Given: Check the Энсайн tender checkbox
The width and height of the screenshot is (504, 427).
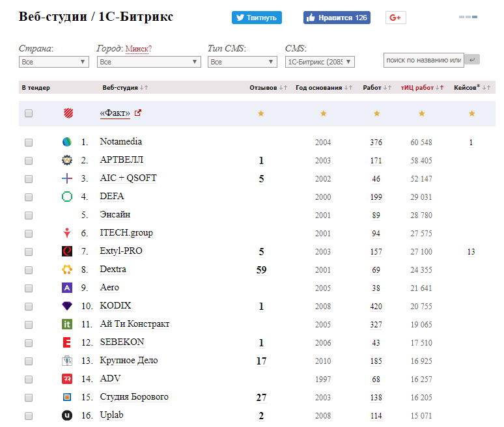Looking at the screenshot, I should pyautogui.click(x=29, y=215).
